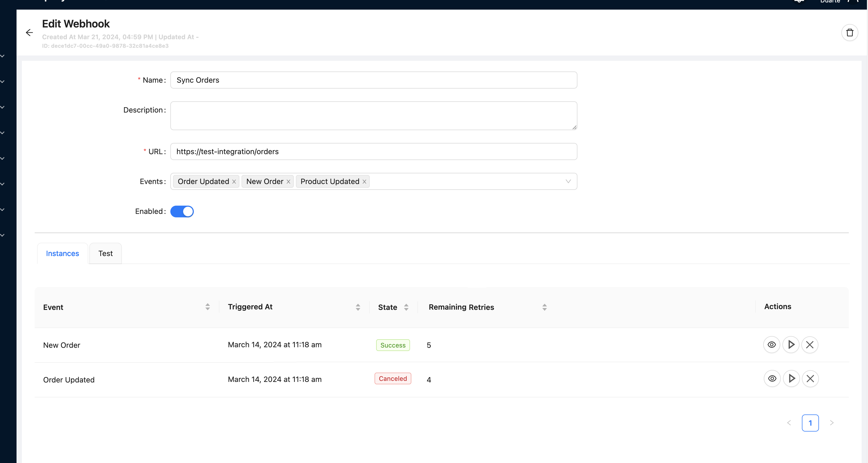Expand the bottom sidebar section chevron
Screen dimensions: 868x463
click(2, 236)
